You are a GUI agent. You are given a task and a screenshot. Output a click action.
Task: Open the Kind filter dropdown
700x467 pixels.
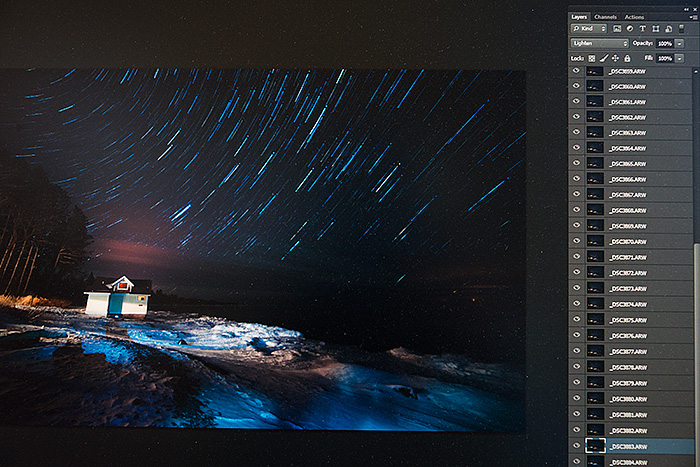point(589,29)
